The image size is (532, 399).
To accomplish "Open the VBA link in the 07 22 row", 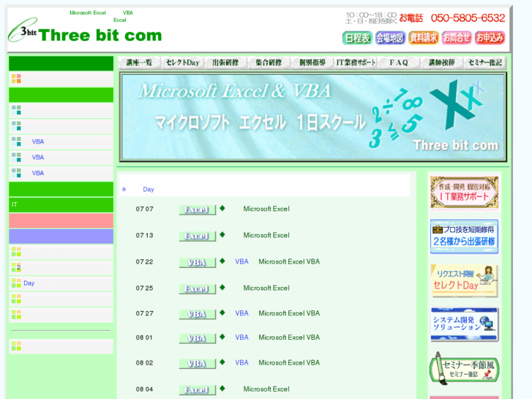I will (x=242, y=262).
